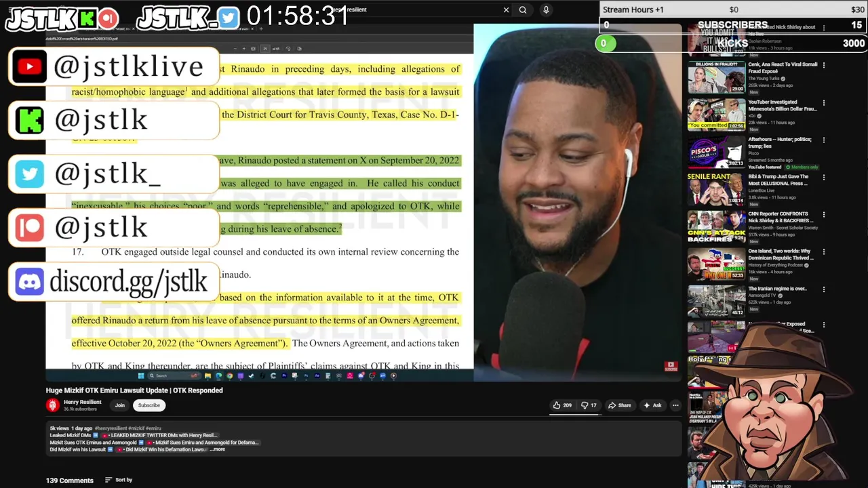This screenshot has height=488, width=868.
Task: Click LonerBox Live channel name
Action: (x=763, y=190)
